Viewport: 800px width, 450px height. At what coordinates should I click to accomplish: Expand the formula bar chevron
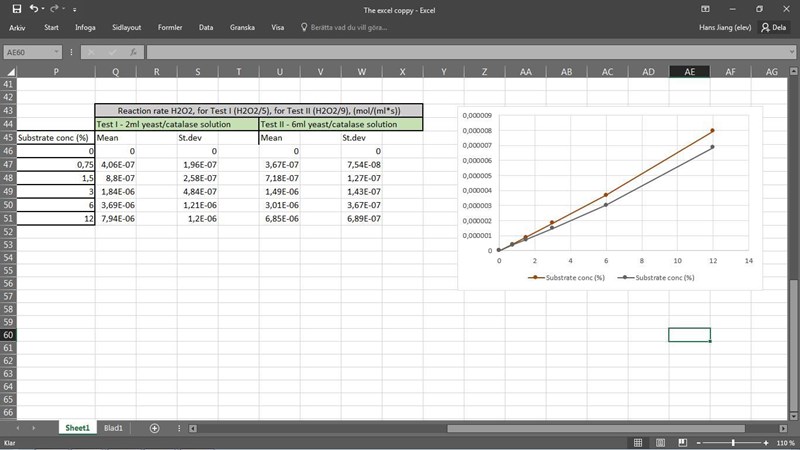[791, 51]
